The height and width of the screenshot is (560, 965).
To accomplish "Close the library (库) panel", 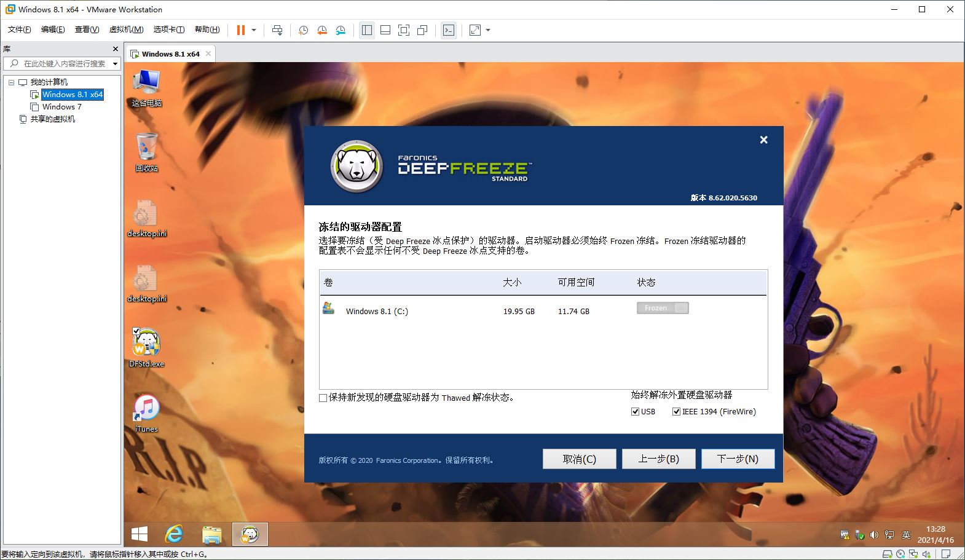I will [x=115, y=49].
